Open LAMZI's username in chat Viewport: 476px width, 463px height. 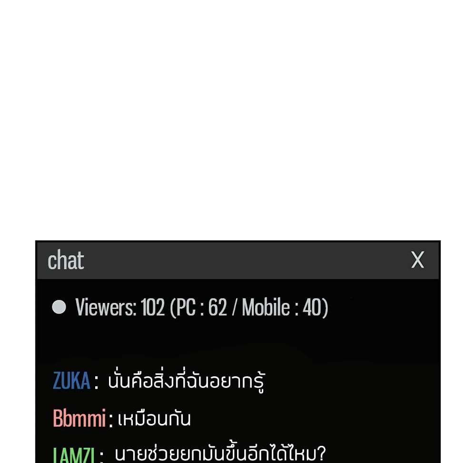74,455
